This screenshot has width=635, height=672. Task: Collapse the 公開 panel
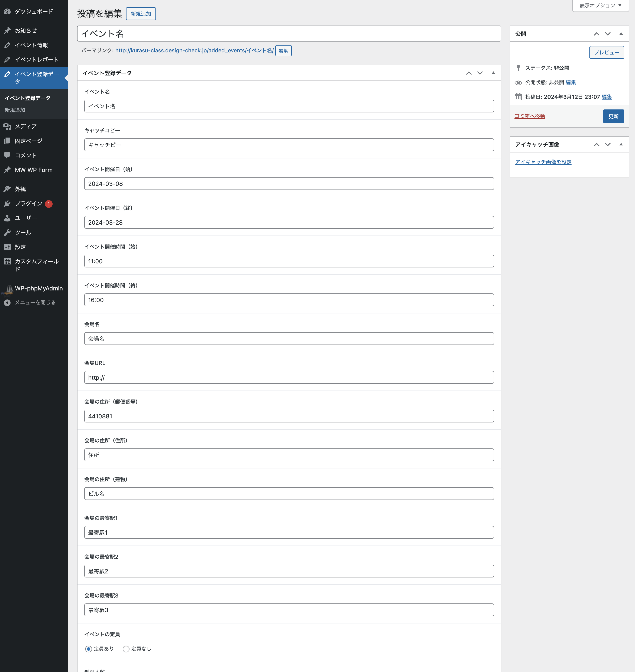click(621, 34)
